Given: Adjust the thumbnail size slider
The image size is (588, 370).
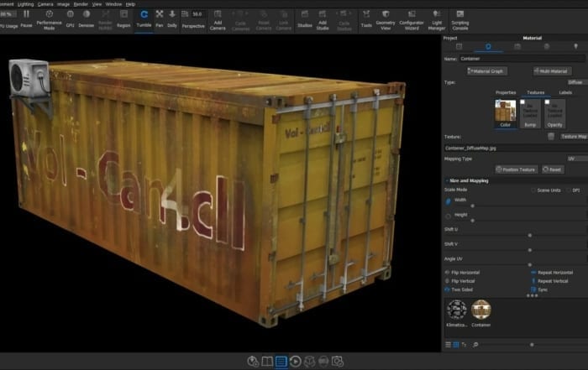Looking at the screenshot, I should click(x=532, y=345).
